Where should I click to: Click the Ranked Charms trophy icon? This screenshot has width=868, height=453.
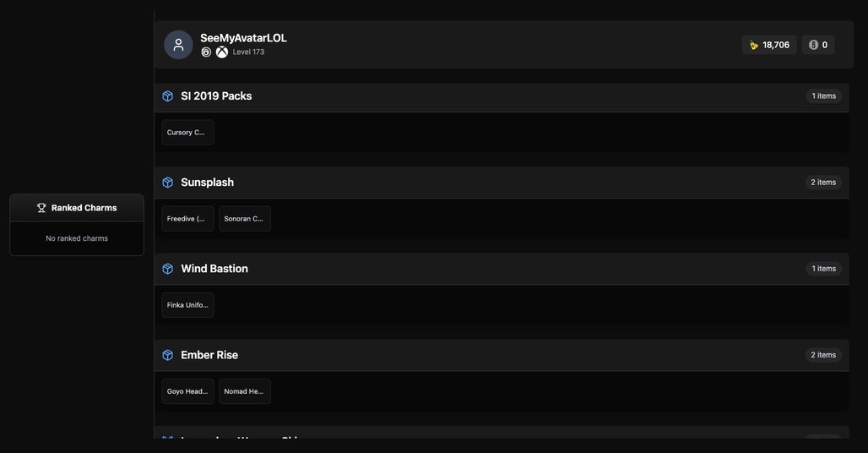pos(41,208)
